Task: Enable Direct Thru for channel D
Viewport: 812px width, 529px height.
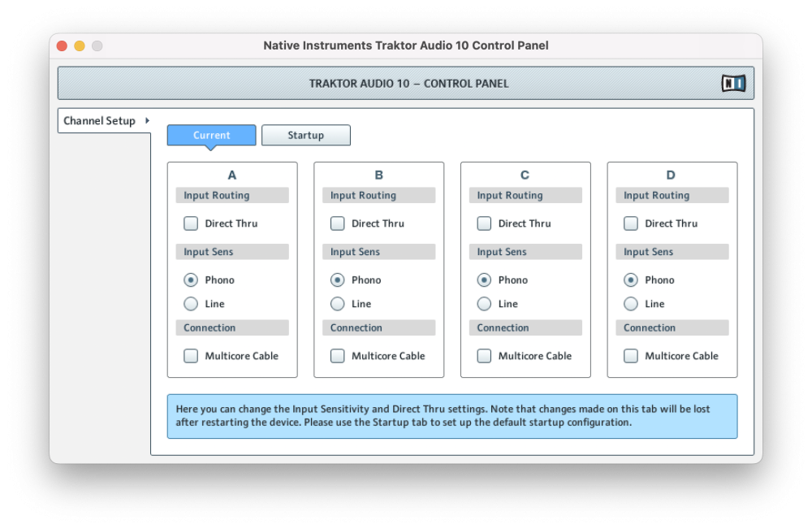Action: click(x=631, y=223)
